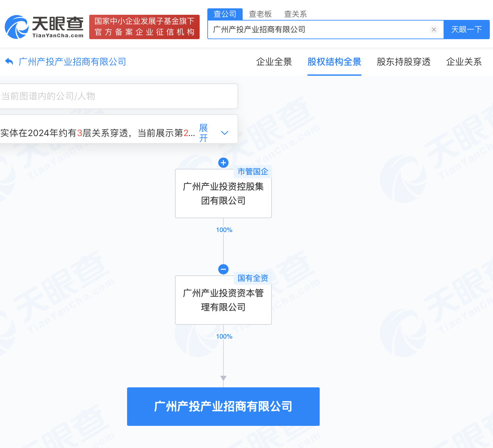Click the back arrow beside the company name

click(9, 62)
